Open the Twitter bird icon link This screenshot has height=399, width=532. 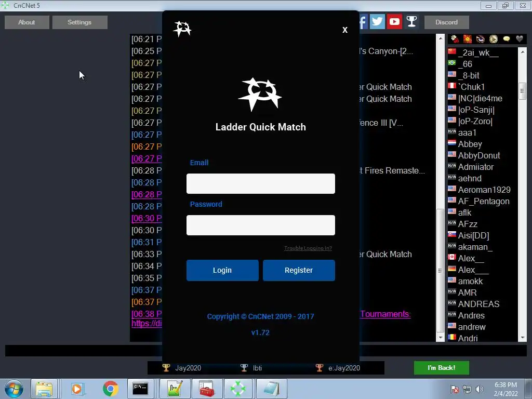[x=377, y=22]
